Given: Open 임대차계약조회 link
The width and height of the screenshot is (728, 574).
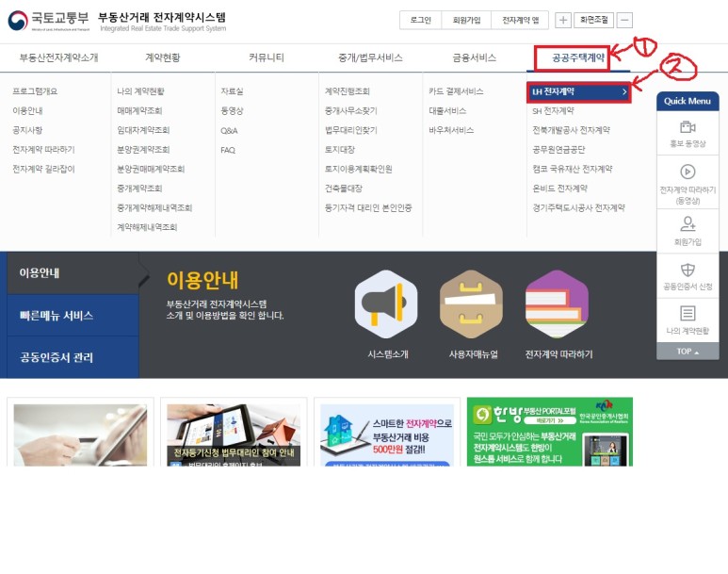Looking at the screenshot, I should [x=143, y=130].
